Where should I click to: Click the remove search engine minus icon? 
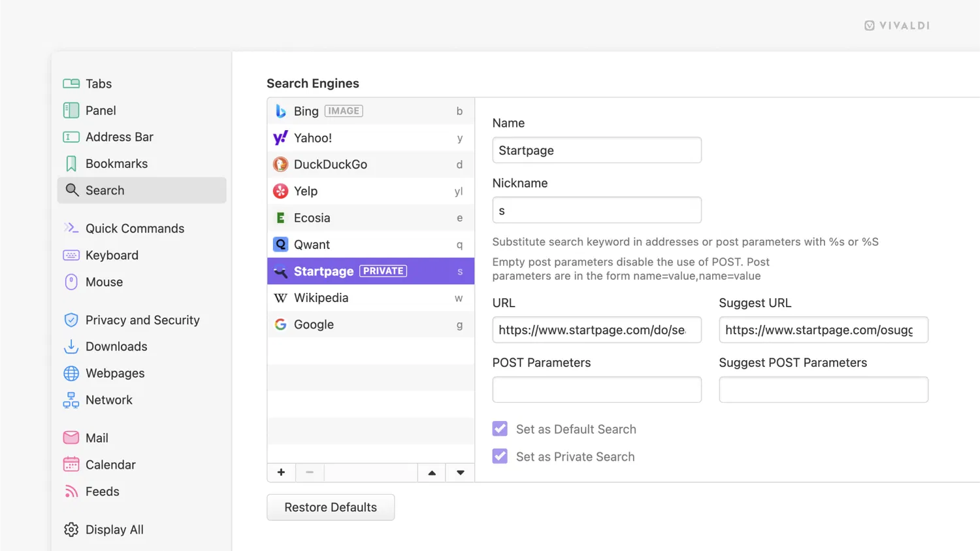point(310,473)
